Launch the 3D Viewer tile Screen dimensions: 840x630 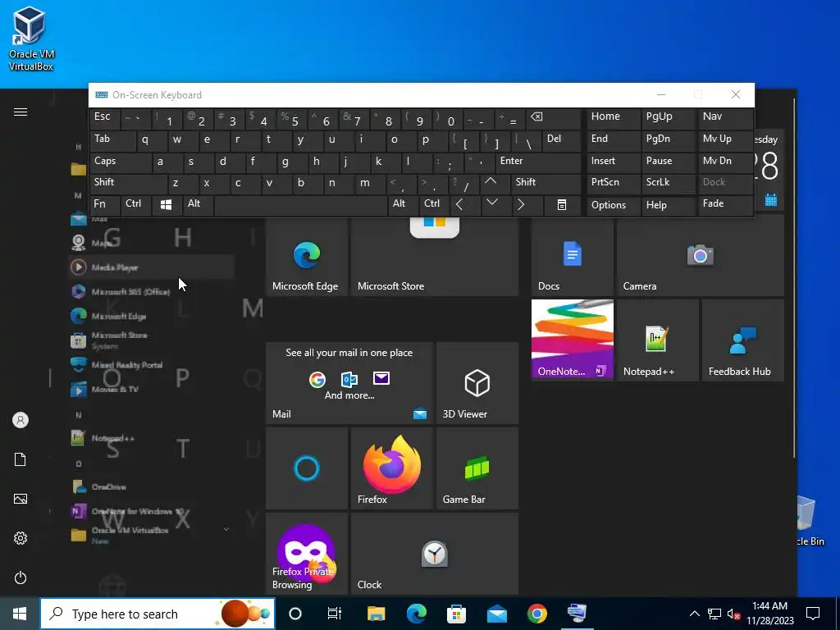click(477, 383)
